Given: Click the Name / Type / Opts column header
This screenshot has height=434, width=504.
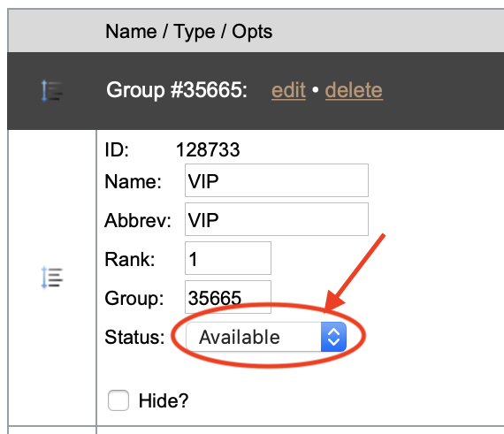Looking at the screenshot, I should point(188,32).
